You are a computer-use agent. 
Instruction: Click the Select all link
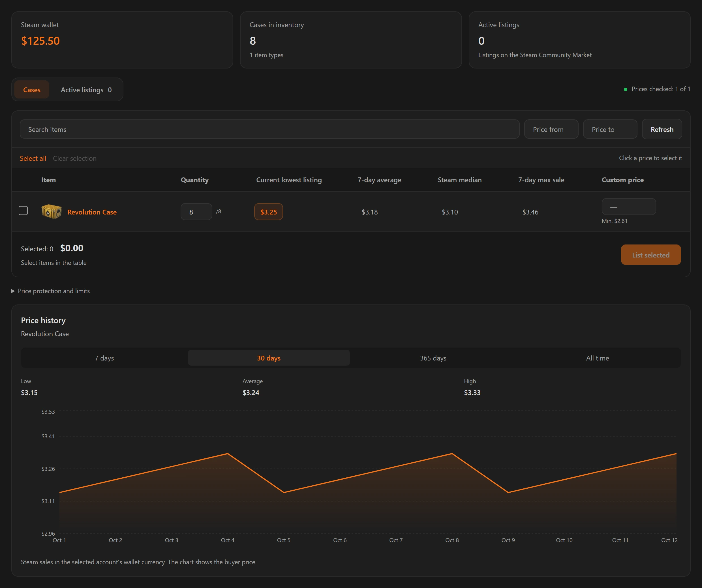point(33,158)
